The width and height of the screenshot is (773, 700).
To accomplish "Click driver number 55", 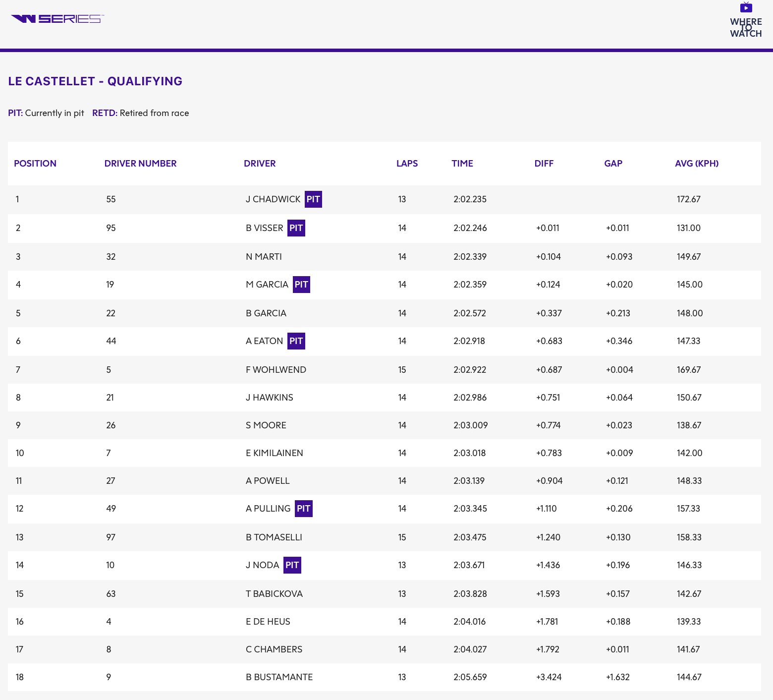I will coord(111,199).
